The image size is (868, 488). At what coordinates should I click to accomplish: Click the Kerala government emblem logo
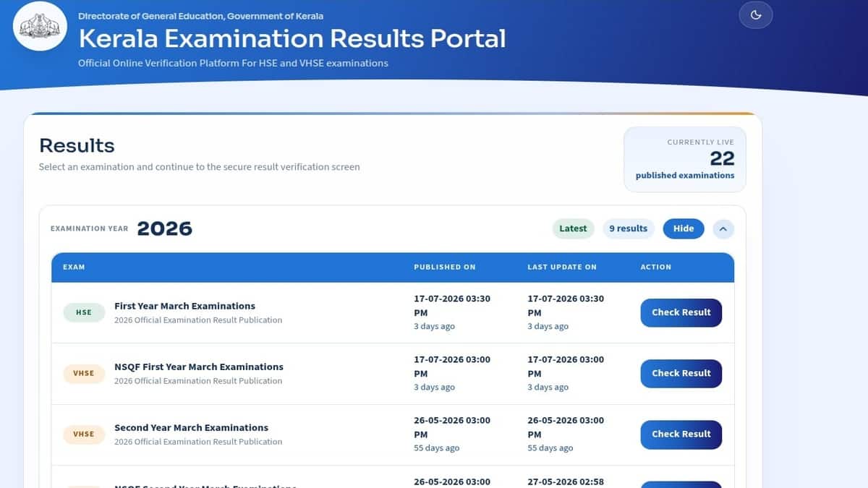(x=40, y=25)
